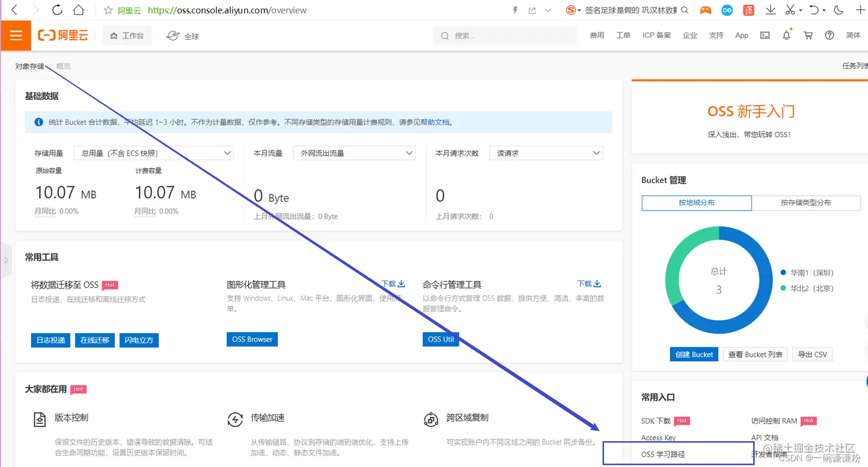This screenshot has width=868, height=467.
Task: Switch language with 简体
Action: 853,36
